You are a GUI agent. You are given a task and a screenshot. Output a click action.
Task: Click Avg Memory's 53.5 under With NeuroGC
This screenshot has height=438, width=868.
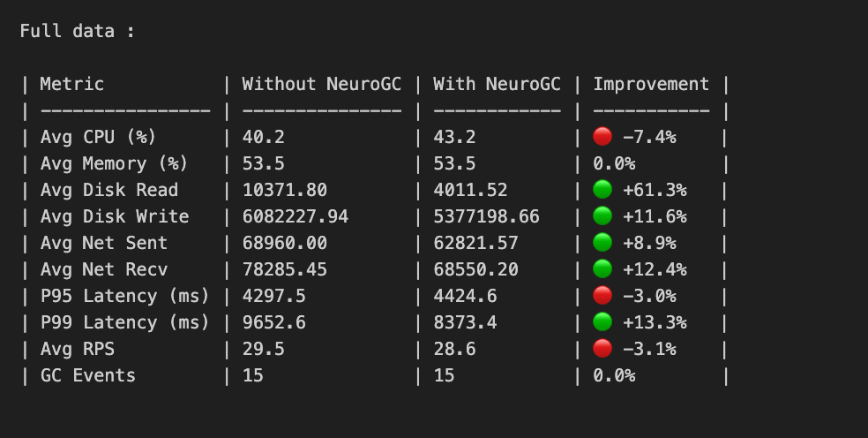click(x=454, y=163)
